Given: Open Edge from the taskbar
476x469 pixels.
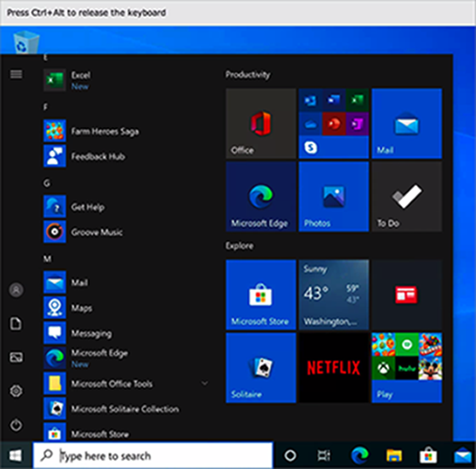Looking at the screenshot, I should pyautogui.click(x=360, y=455).
